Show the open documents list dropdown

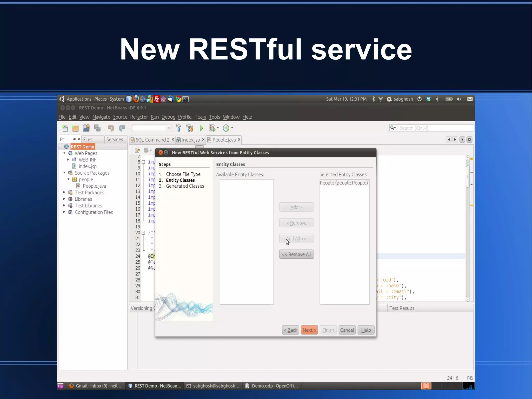coord(462,140)
